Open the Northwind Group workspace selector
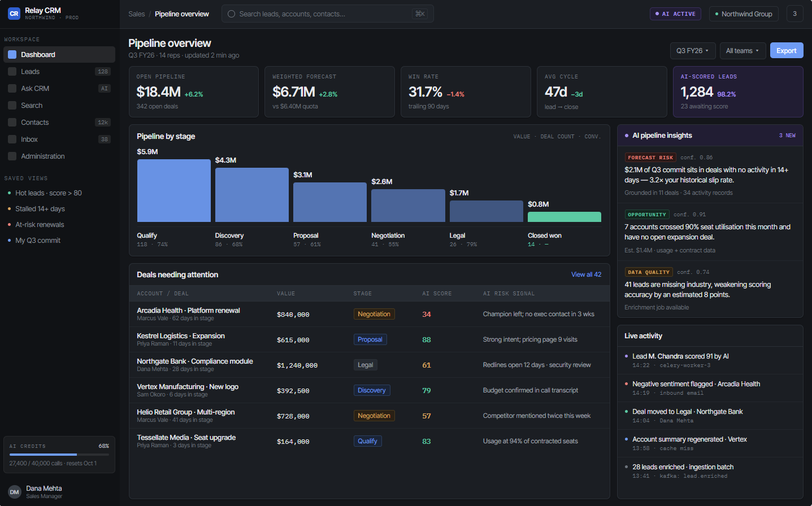The height and width of the screenshot is (506, 812). pos(744,14)
